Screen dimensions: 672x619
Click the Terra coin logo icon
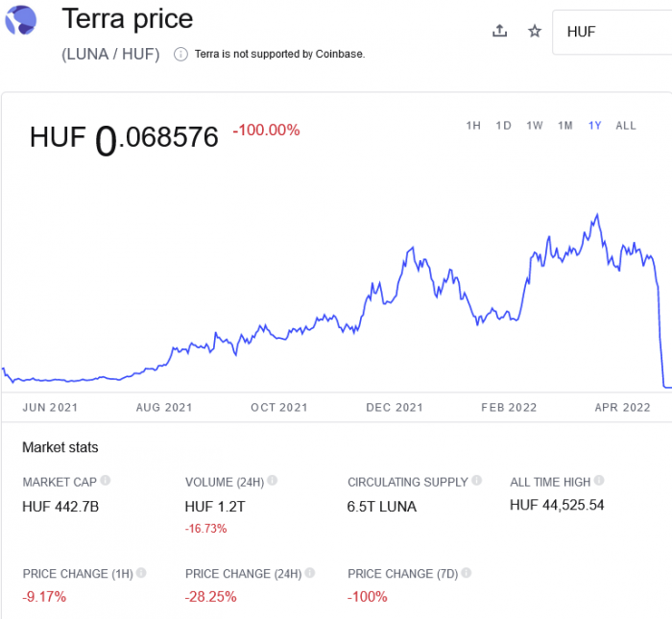click(x=20, y=19)
